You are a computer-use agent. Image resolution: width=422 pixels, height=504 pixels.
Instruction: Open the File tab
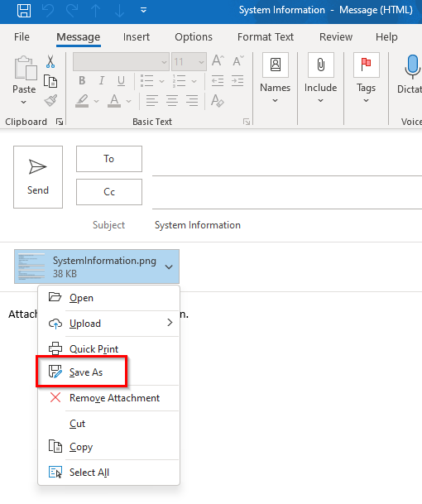(x=22, y=37)
